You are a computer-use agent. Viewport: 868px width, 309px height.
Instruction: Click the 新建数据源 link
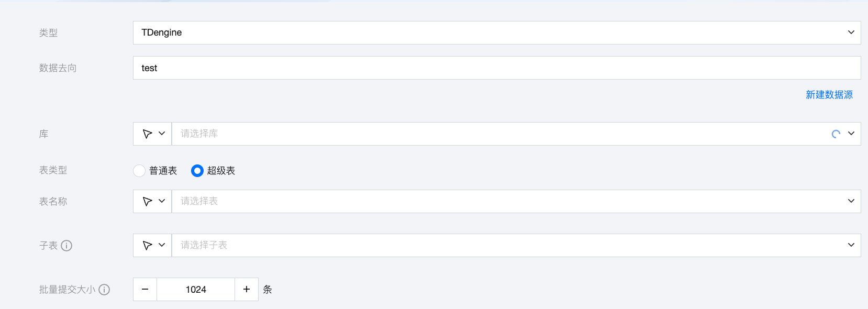(829, 95)
